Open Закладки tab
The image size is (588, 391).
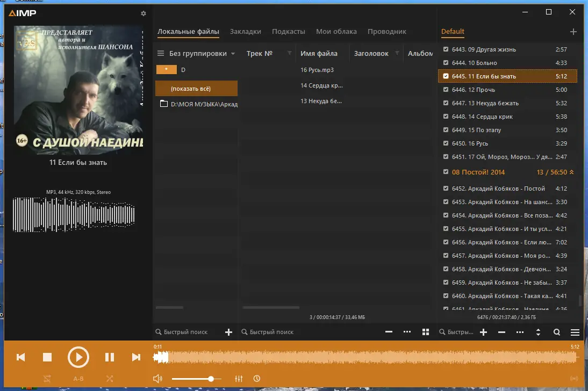point(246,32)
